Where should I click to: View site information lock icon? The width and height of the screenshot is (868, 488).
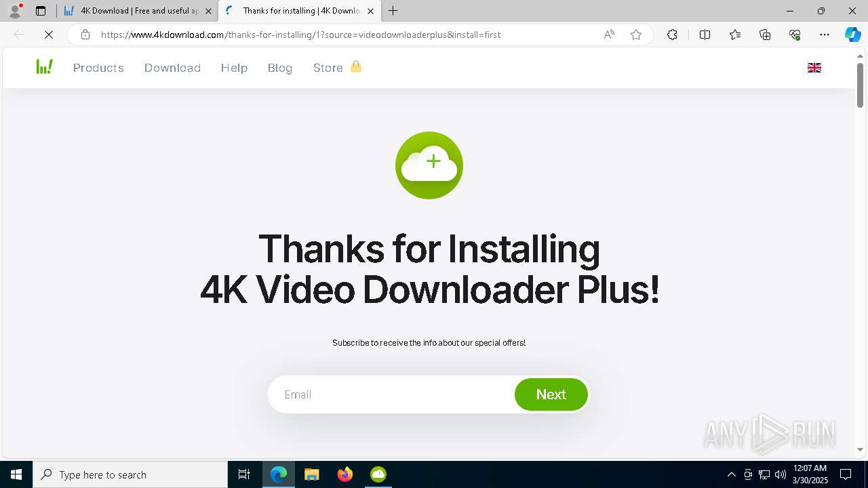[x=85, y=35]
